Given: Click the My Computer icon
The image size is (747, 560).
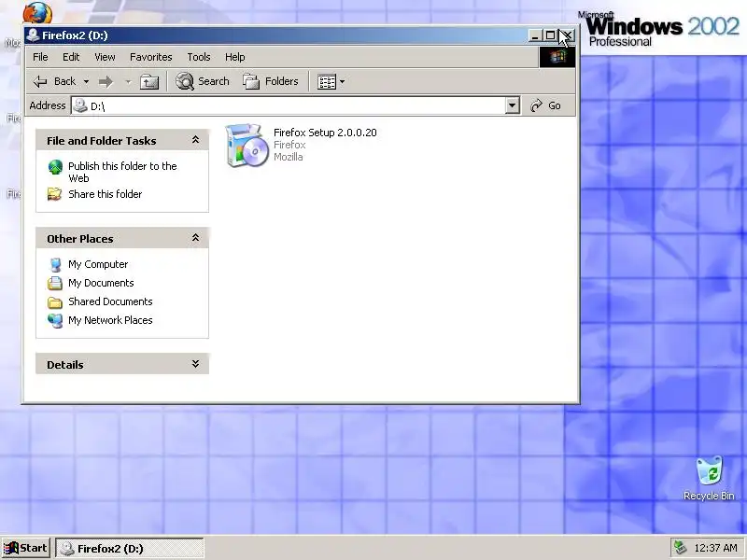Looking at the screenshot, I should (55, 265).
